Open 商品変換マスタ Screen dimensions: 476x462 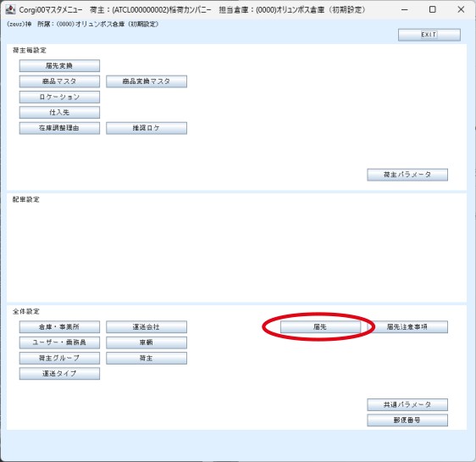pyautogui.click(x=147, y=81)
